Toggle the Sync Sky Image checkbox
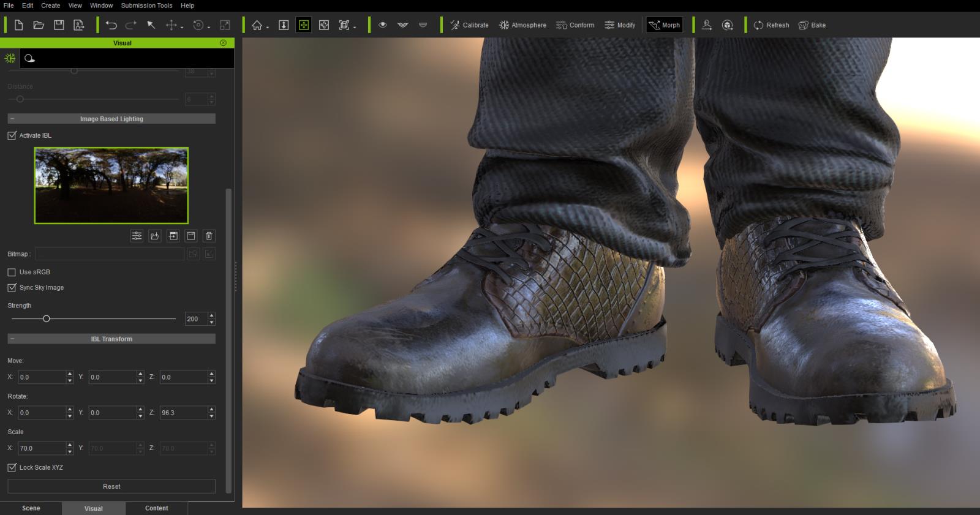 12,287
